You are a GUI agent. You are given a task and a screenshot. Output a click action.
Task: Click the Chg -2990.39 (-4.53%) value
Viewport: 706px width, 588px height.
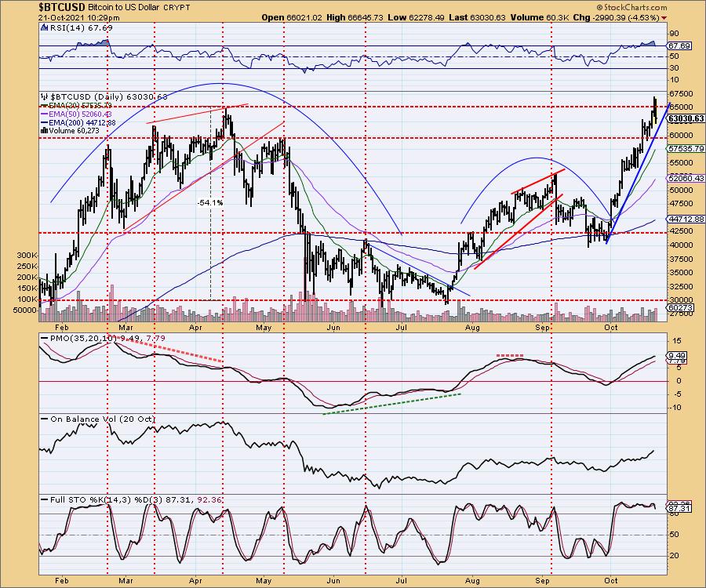tap(617, 18)
